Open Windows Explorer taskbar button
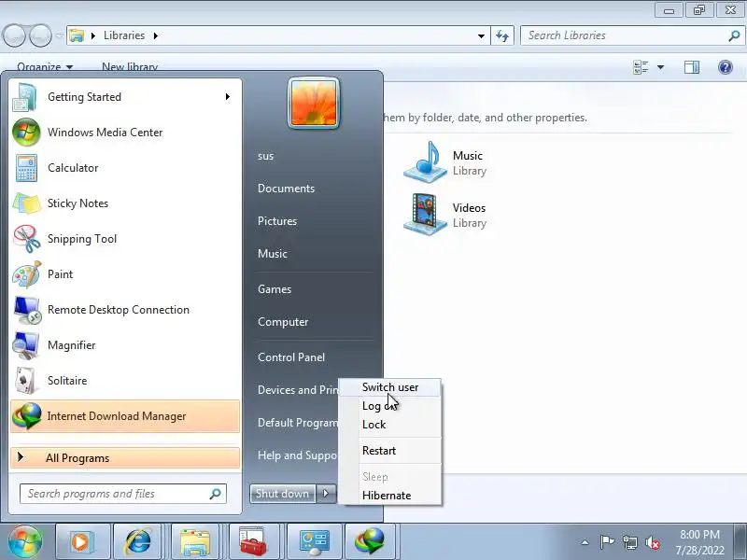 195,542
